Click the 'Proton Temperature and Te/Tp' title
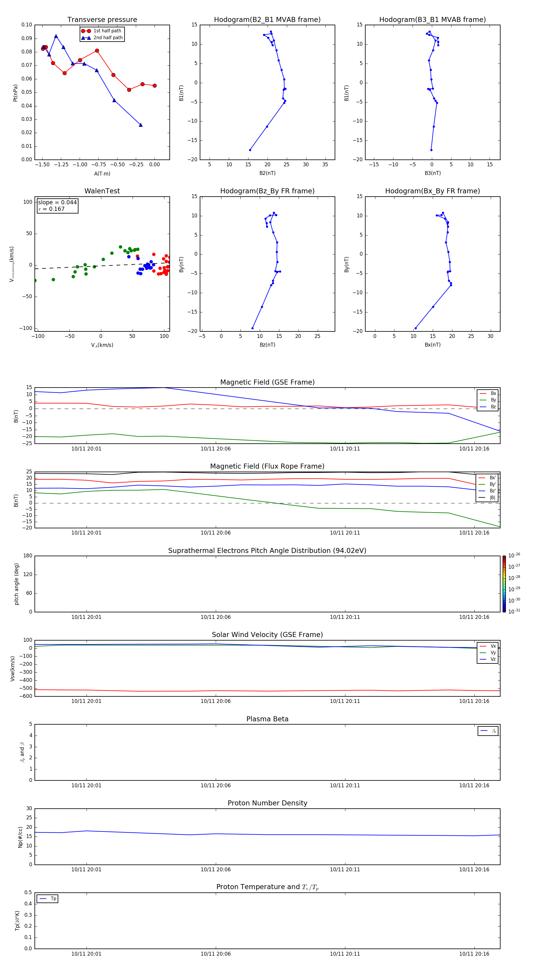Image resolution: width=535 pixels, height=980 pixels. pos(267,887)
